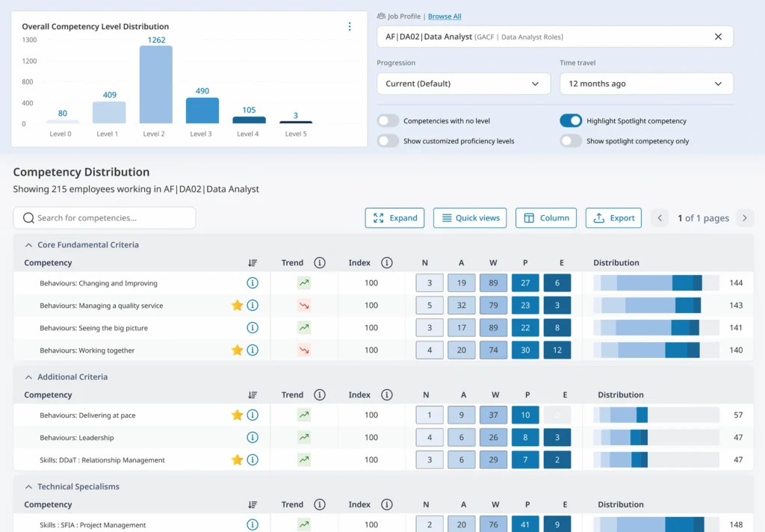Click the Level 2 bar showing 1262
The image size is (765, 532).
[x=156, y=84]
